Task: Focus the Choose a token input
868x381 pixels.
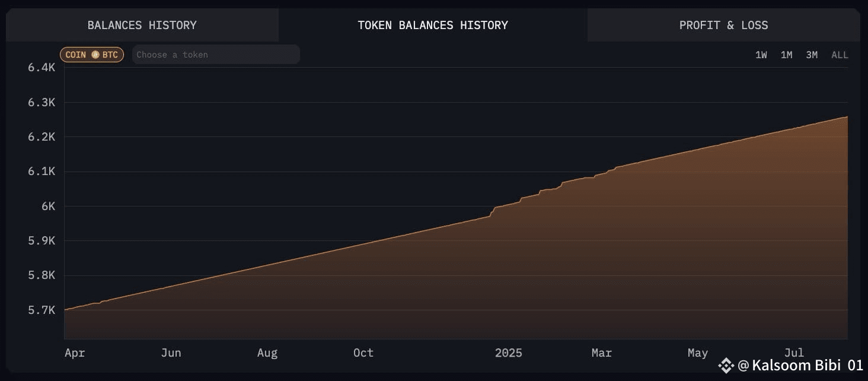Action: pos(216,55)
